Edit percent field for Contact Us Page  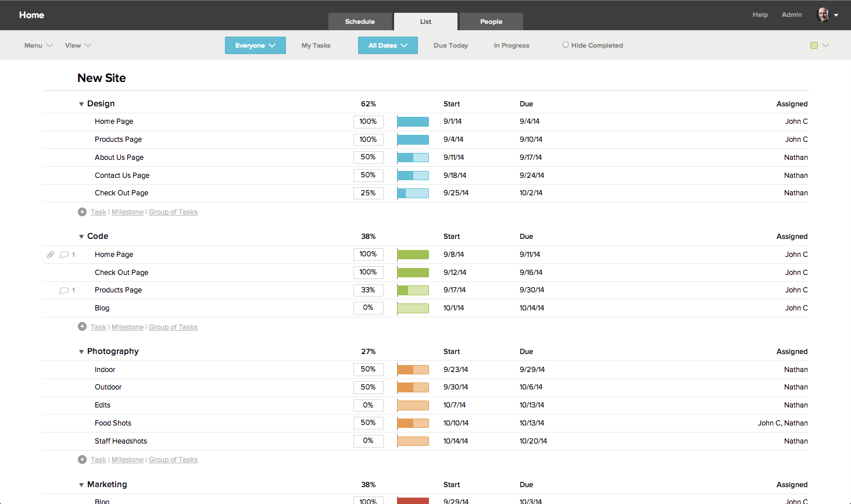(369, 175)
